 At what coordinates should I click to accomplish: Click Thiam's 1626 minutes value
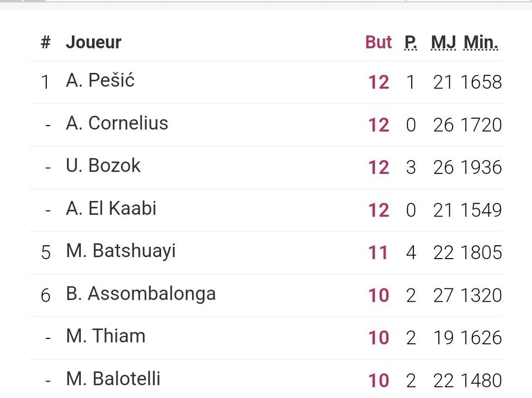point(481,338)
